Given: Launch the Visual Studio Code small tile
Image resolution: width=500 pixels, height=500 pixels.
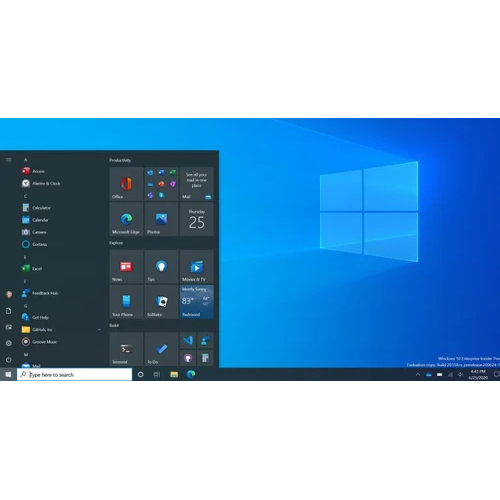Looking at the screenshot, I should [188, 340].
